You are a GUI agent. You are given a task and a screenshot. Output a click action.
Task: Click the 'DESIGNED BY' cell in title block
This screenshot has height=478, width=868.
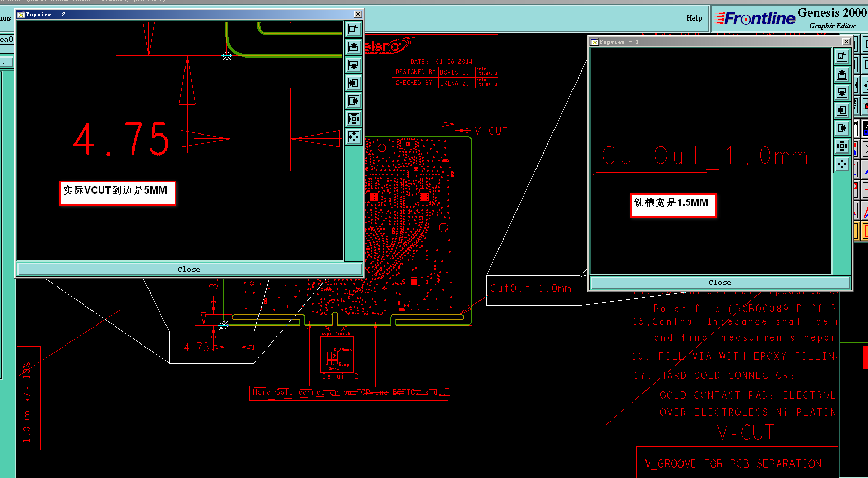(x=415, y=72)
